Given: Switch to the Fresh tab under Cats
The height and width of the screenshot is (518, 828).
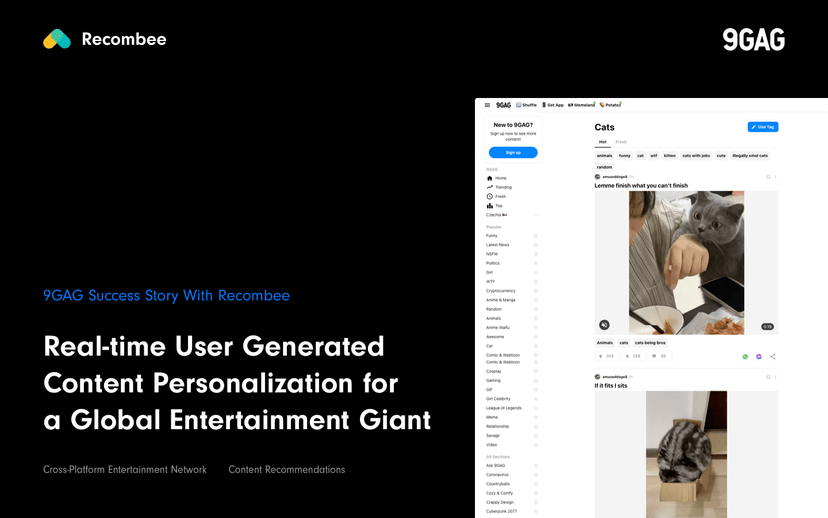Looking at the screenshot, I should (x=621, y=142).
